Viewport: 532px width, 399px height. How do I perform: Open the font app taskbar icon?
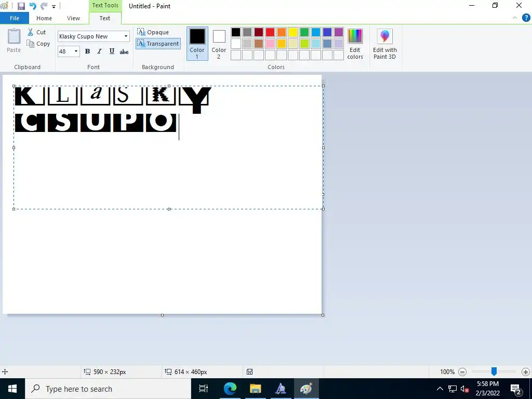[281, 389]
